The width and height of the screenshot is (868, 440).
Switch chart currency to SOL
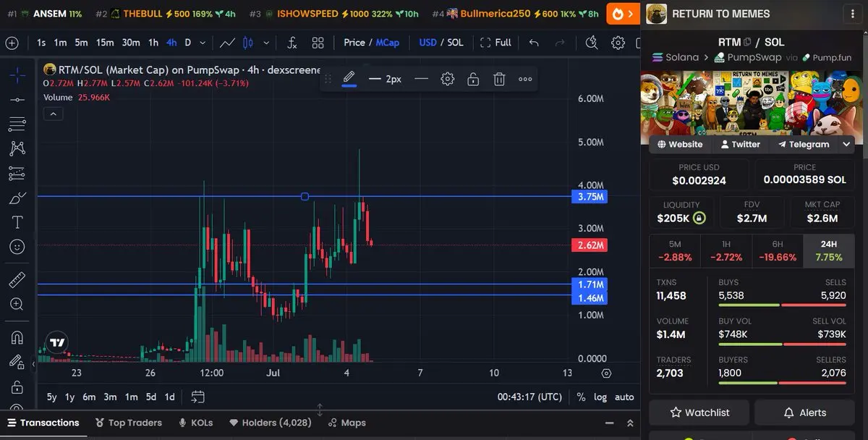[455, 43]
